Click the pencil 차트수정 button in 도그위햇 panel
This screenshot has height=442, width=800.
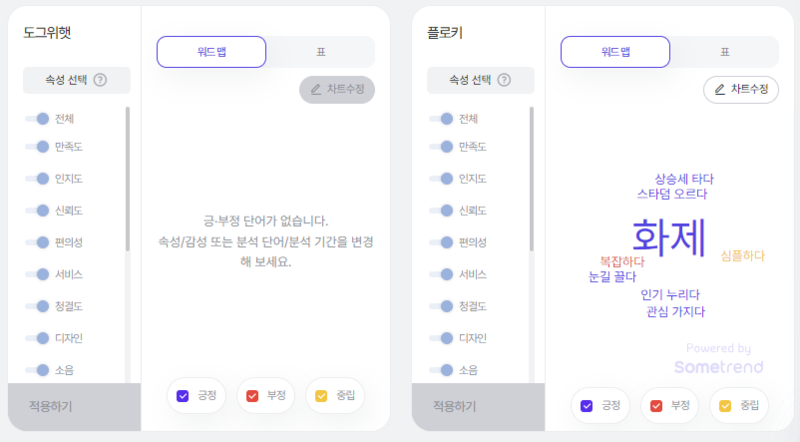[x=337, y=90]
